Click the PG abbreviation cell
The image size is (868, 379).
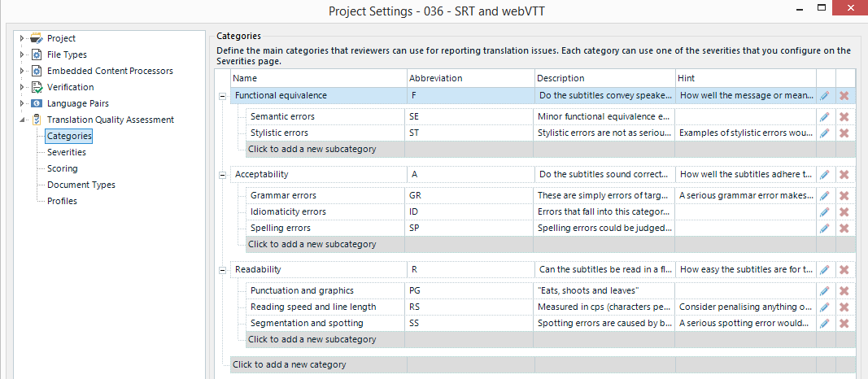pyautogui.click(x=469, y=290)
